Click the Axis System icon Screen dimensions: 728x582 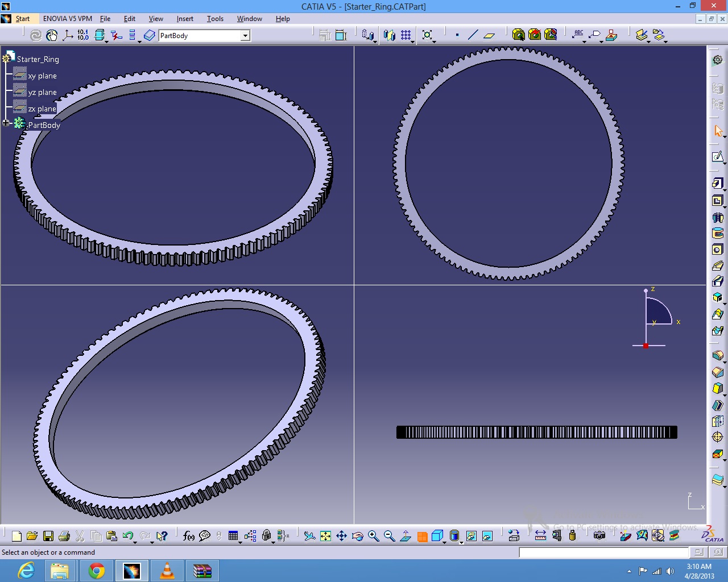click(x=68, y=35)
